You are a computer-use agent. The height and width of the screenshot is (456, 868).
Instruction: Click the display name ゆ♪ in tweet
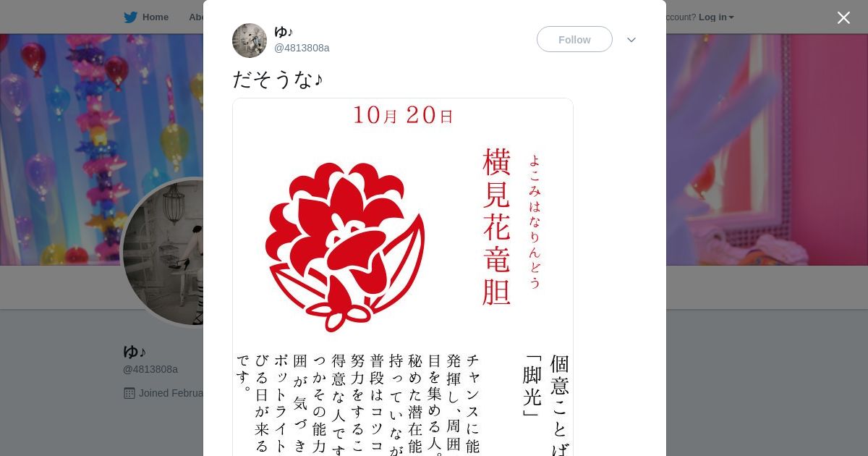point(284,32)
